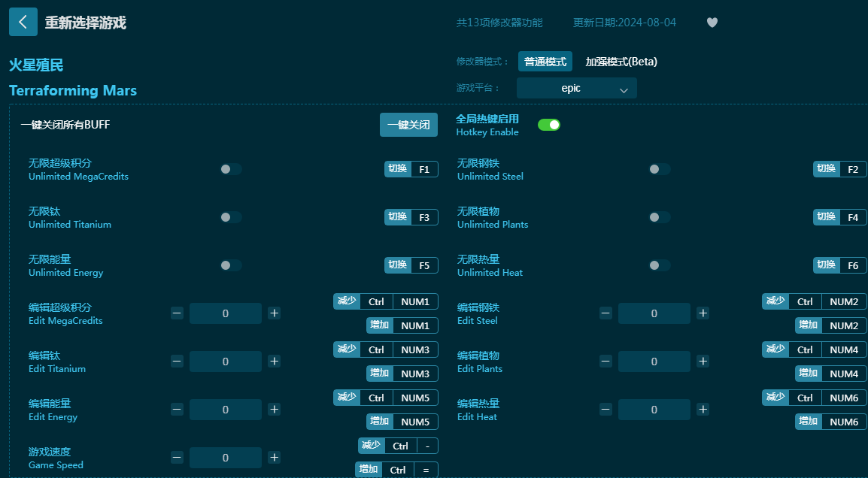This screenshot has width=868, height=478.
Task: Enable Unlimited Plants switch
Action: 660,217
